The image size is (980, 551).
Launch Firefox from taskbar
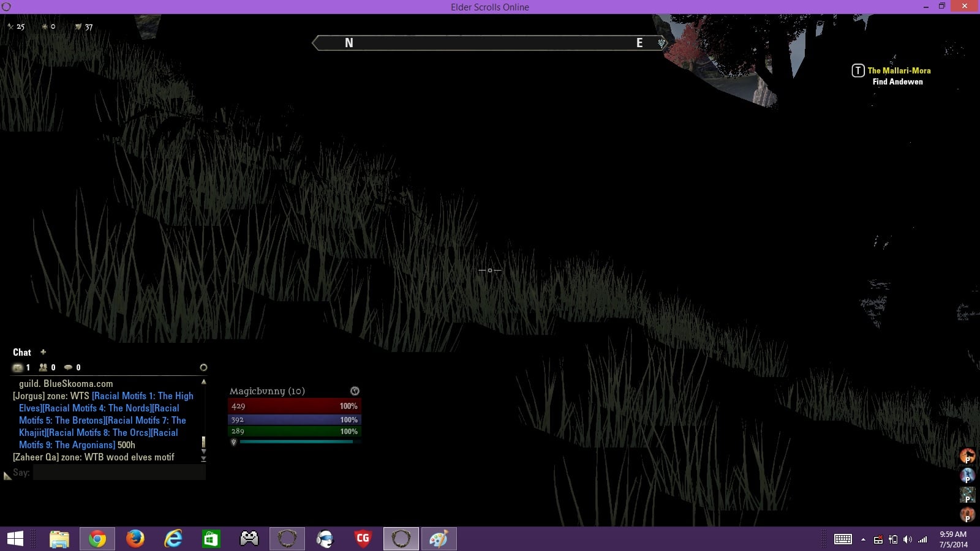pyautogui.click(x=135, y=539)
